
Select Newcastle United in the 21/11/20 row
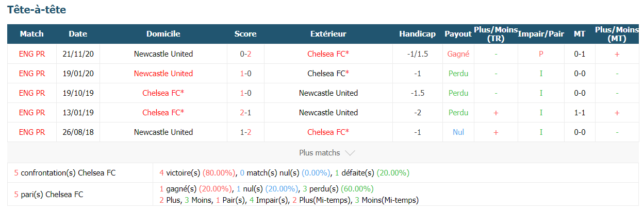(x=163, y=54)
